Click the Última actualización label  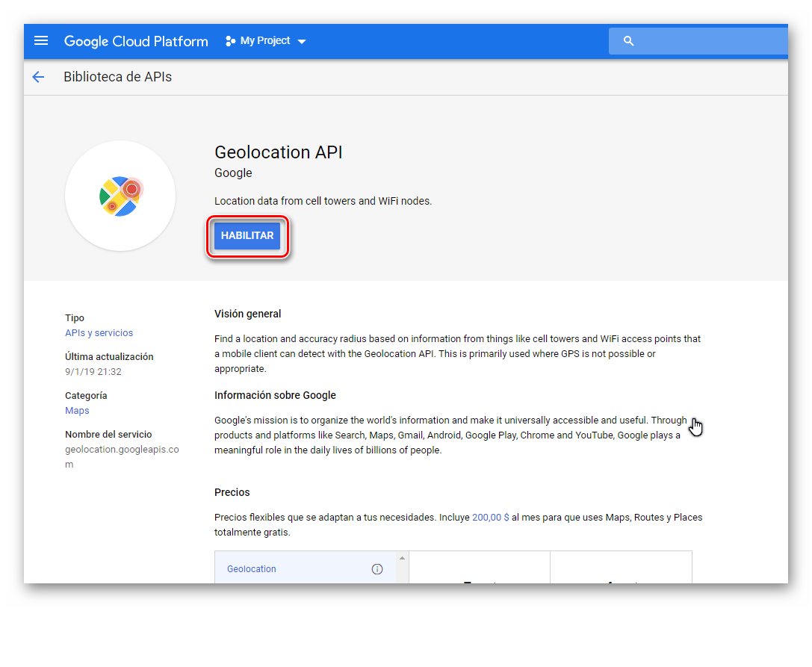click(109, 357)
